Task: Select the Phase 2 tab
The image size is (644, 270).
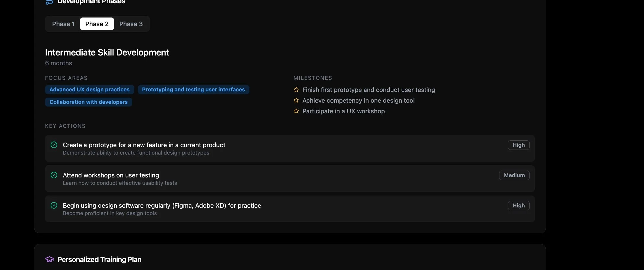Action: [97, 24]
